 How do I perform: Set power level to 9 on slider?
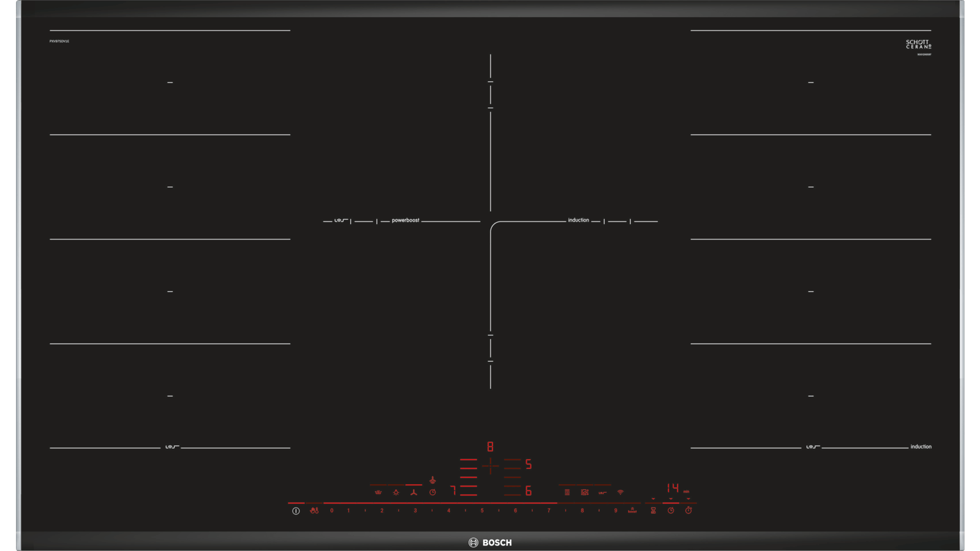tap(616, 511)
